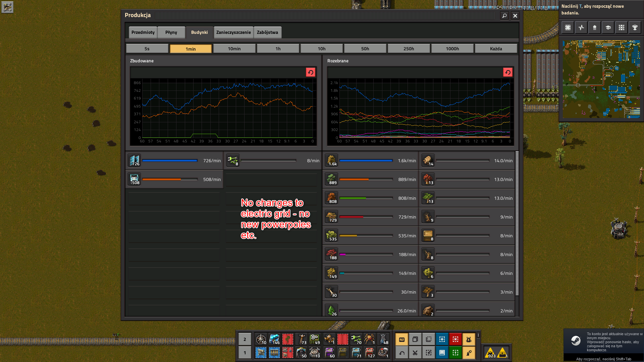Open the Zanieczyszczenie tab
This screenshot has height=362, width=644.
click(233, 33)
